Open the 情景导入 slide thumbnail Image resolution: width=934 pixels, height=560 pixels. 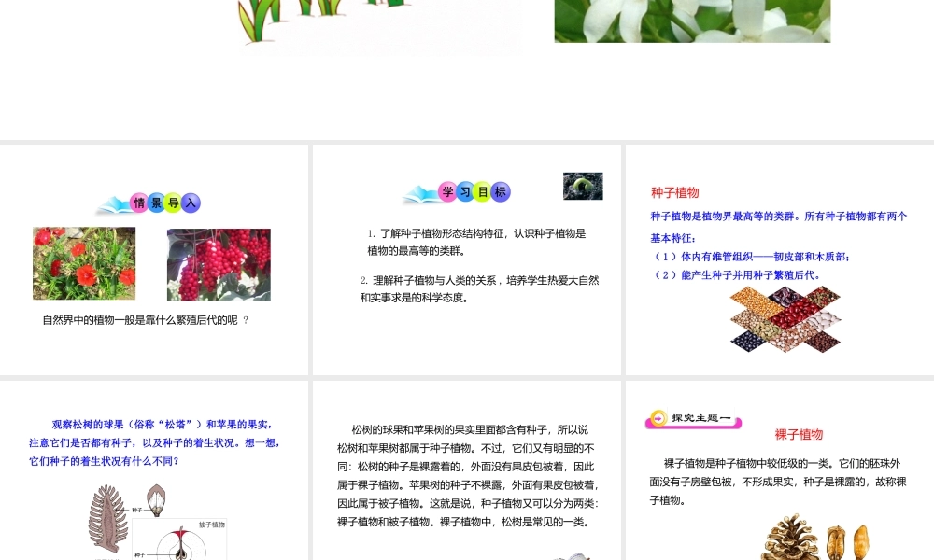(154, 259)
